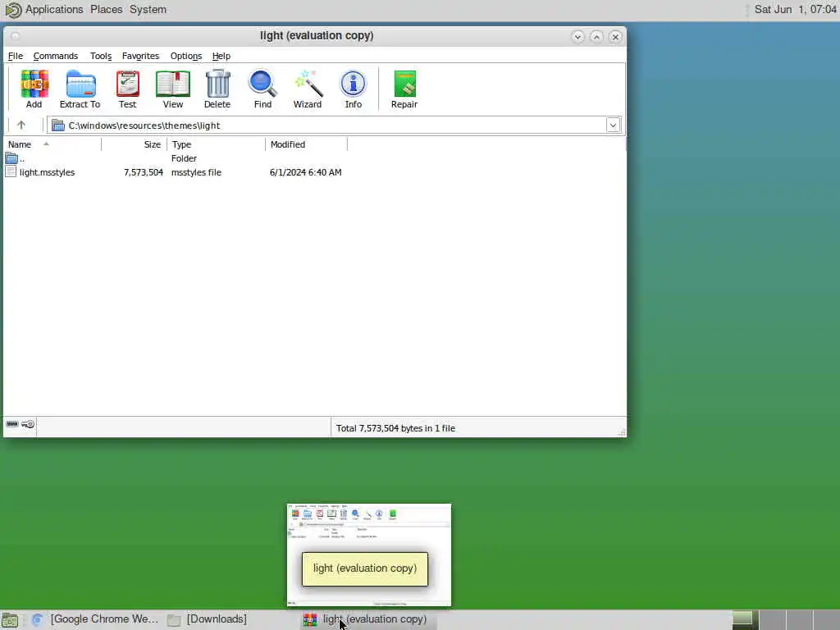The height and width of the screenshot is (630, 840).
Task: Sort by Name column header
Action: click(x=52, y=144)
